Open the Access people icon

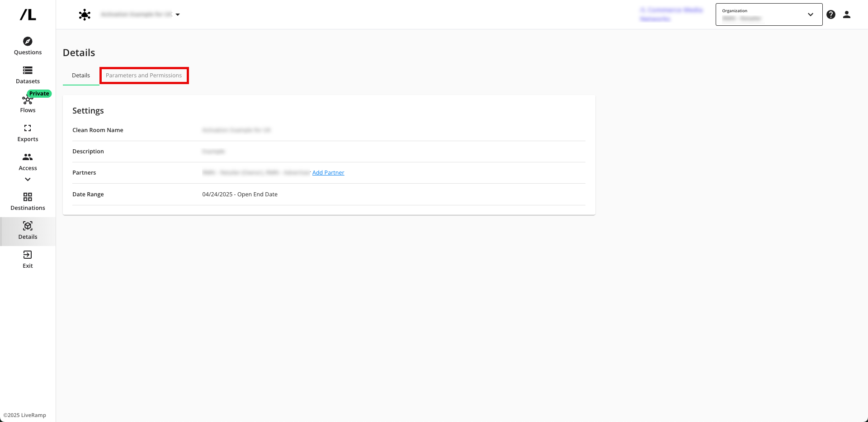[x=28, y=157]
